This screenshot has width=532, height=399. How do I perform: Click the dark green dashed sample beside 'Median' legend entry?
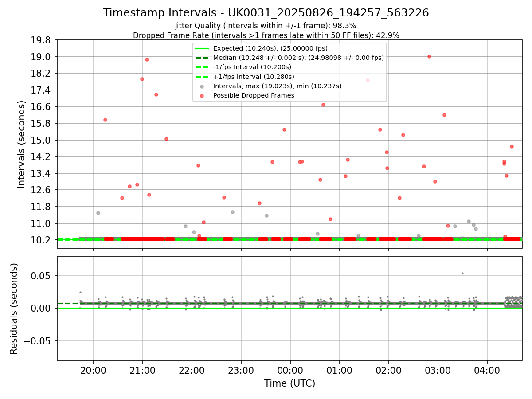click(202, 58)
